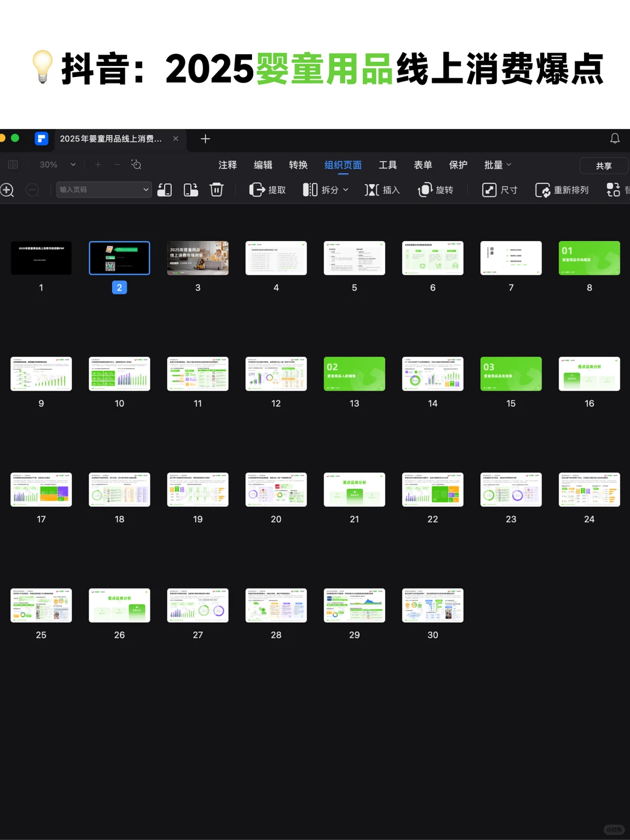The height and width of the screenshot is (840, 630).
Task: Select page 25 thumbnail
Action: pos(41,605)
